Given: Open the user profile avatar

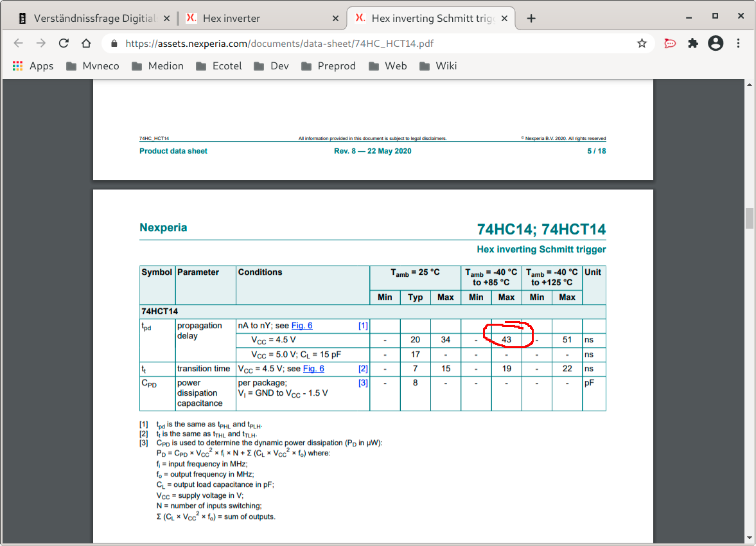Looking at the screenshot, I should (x=716, y=44).
